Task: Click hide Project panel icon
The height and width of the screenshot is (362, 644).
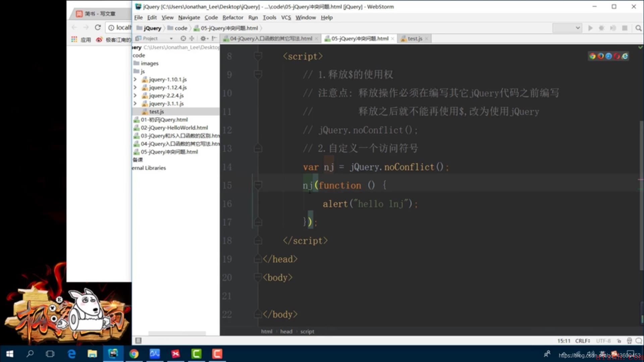Action: [214, 39]
